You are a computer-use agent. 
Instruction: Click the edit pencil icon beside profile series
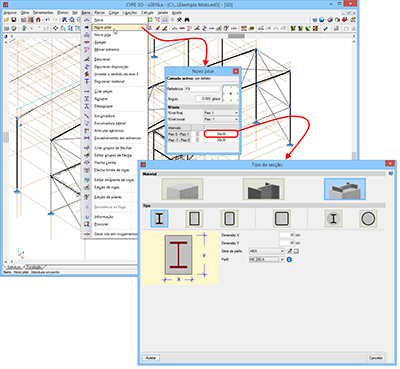pos(289,251)
